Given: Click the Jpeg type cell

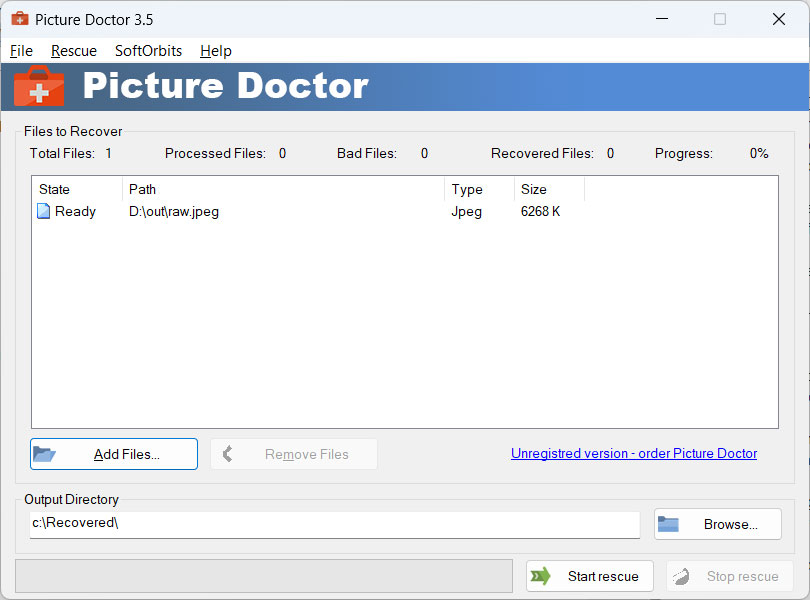Looking at the screenshot, I should 466,211.
